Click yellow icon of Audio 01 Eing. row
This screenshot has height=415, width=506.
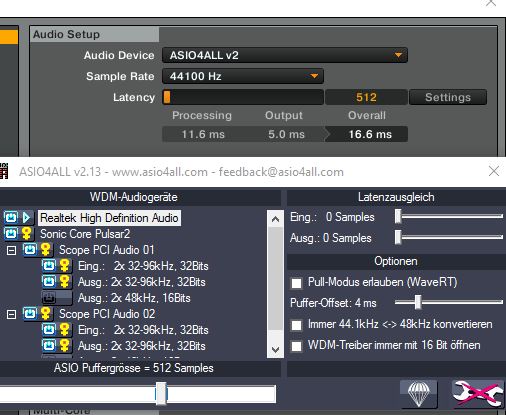click(64, 266)
